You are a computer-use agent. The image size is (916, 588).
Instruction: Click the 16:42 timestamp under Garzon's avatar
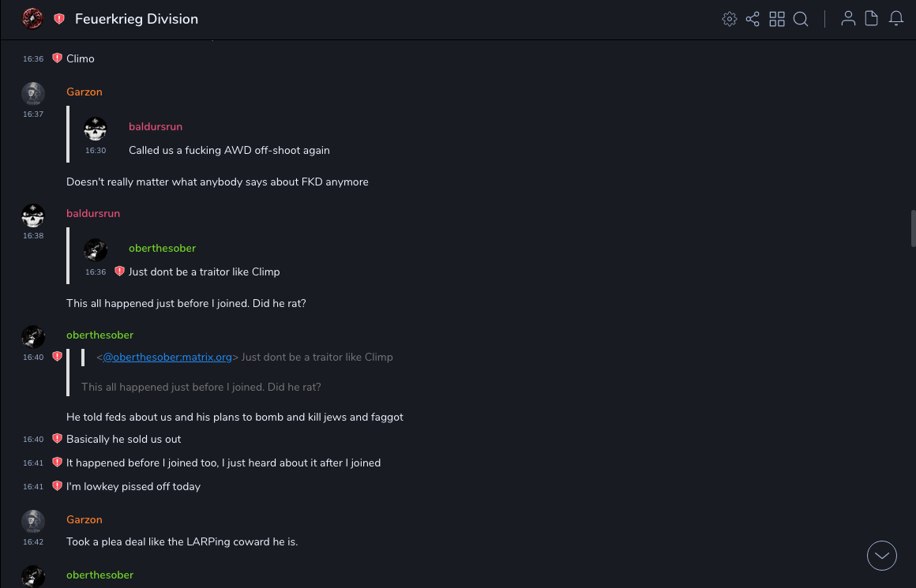(33, 542)
